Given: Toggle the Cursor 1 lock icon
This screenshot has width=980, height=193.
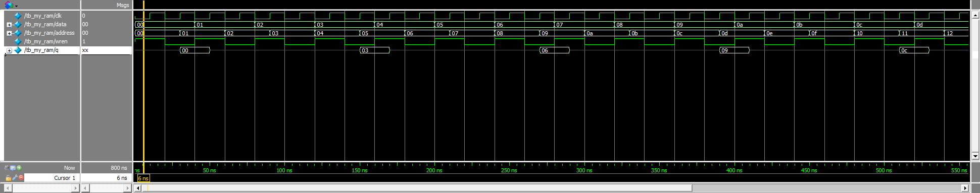Looking at the screenshot, I should [x=8, y=178].
